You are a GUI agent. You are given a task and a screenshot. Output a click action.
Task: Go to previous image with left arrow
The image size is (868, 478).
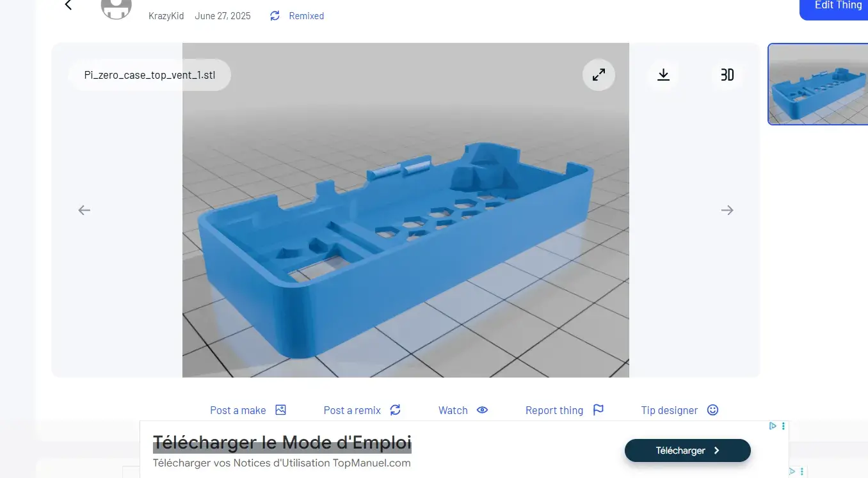click(x=84, y=210)
